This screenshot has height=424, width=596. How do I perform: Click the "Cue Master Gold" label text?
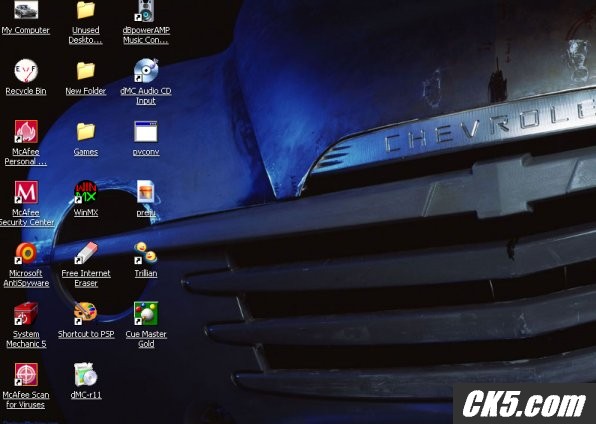click(146, 339)
